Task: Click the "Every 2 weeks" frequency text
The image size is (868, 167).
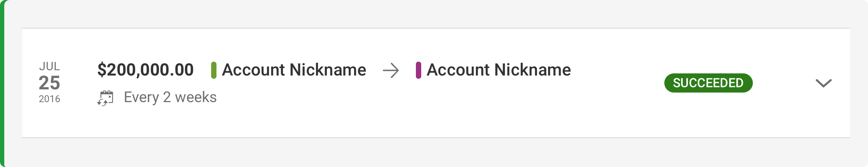Action: pyautogui.click(x=170, y=97)
